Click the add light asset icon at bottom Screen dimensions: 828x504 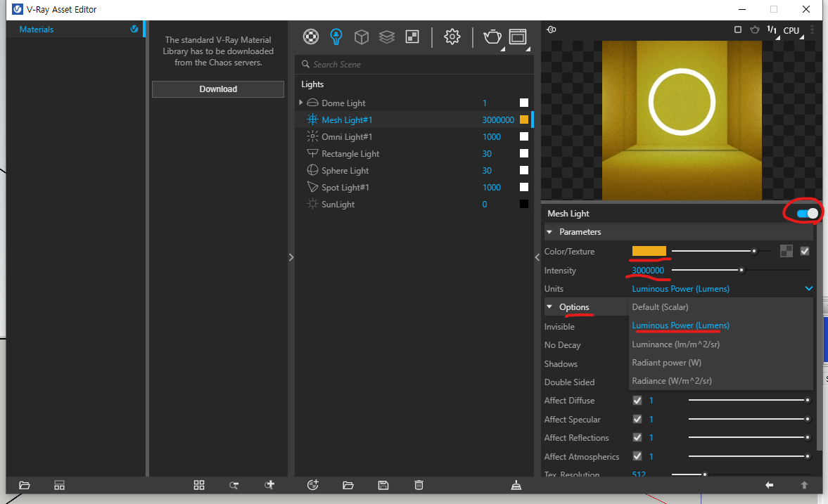(312, 485)
